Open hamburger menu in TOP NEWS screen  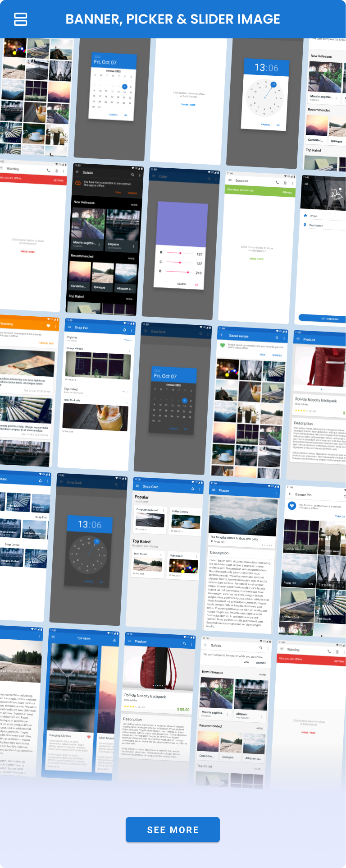(x=53, y=637)
